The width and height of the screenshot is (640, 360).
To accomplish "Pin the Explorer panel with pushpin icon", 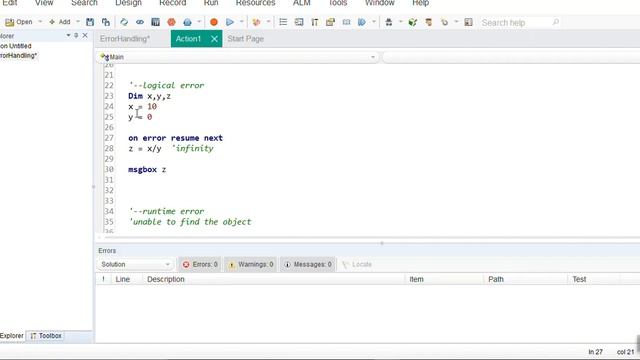I will 76,36.
